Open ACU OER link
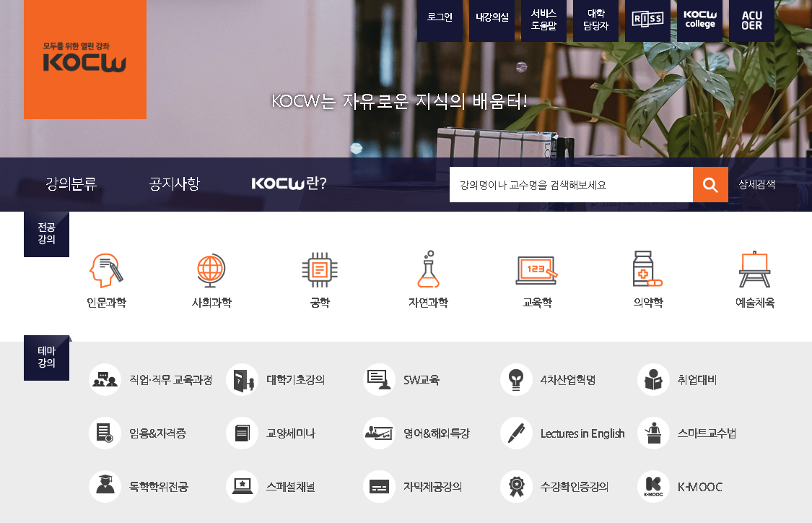812x523 pixels. coord(751,20)
